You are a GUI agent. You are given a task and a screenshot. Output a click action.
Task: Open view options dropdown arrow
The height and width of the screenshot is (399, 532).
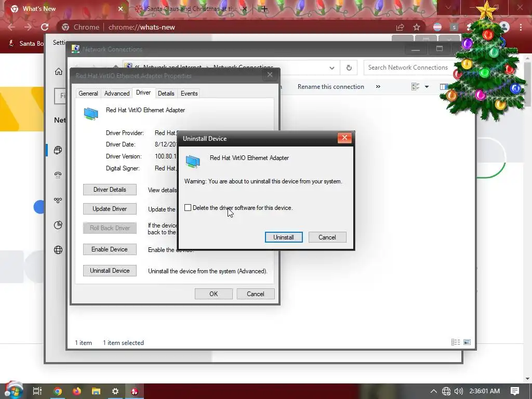pos(427,87)
